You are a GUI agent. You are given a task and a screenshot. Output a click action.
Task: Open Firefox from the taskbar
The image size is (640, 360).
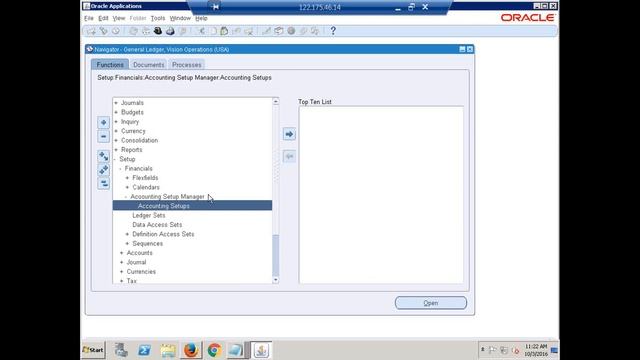click(x=191, y=350)
